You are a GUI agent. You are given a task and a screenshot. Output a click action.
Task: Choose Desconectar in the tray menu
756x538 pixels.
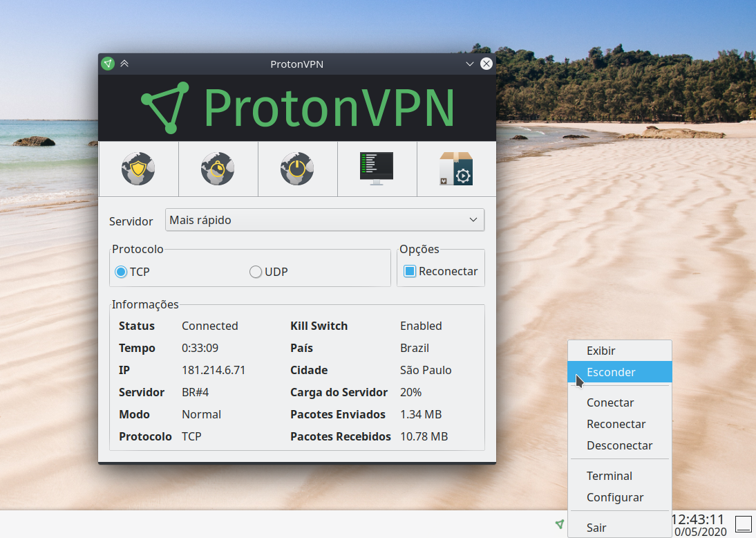620,445
